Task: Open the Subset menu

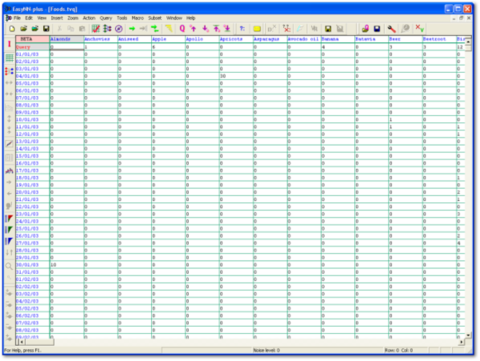Action: tap(155, 18)
